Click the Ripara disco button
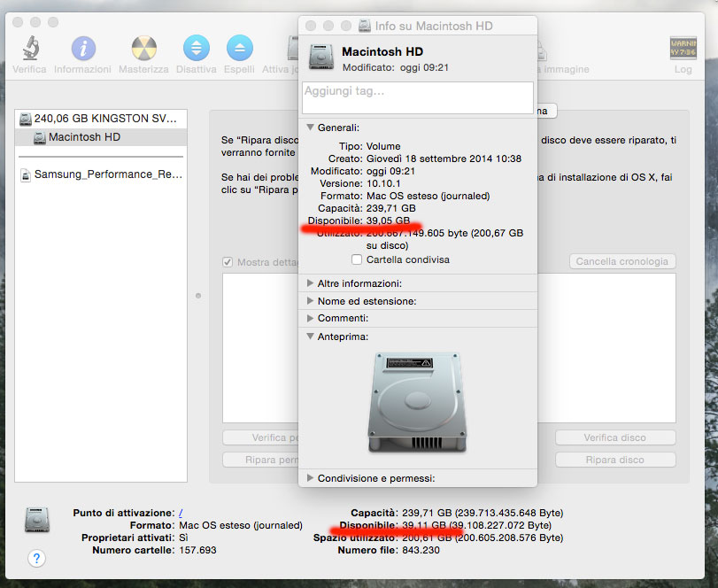This screenshot has width=718, height=588. pos(615,460)
